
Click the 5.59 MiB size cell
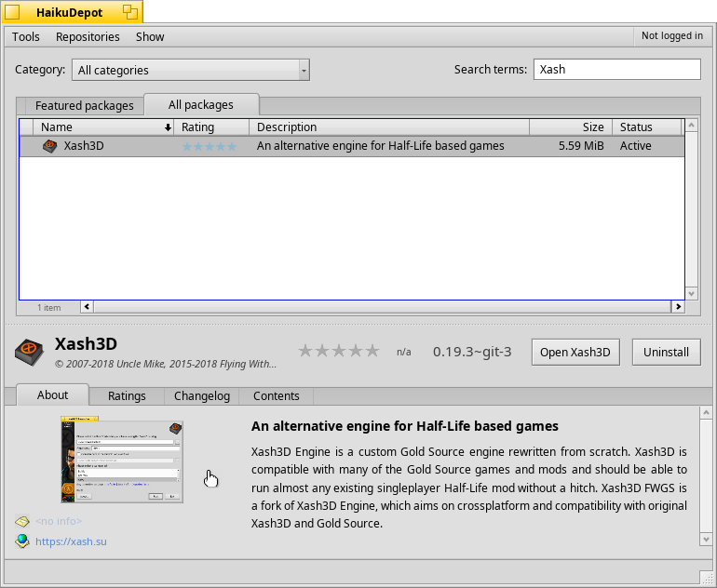click(581, 146)
